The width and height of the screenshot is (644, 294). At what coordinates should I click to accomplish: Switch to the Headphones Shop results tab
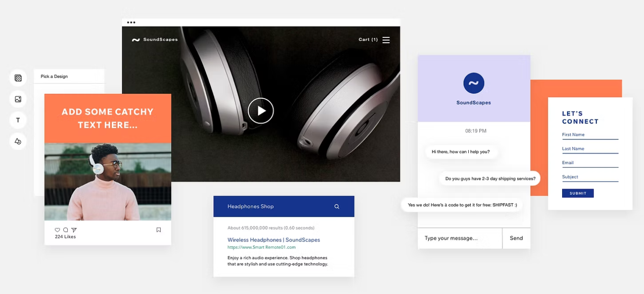250,206
